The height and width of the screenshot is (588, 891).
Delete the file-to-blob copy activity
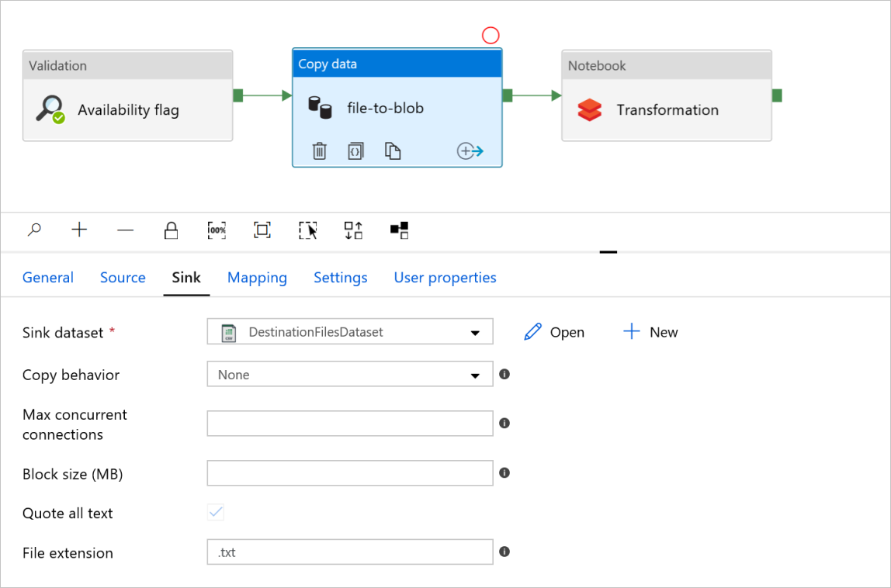[x=319, y=151]
